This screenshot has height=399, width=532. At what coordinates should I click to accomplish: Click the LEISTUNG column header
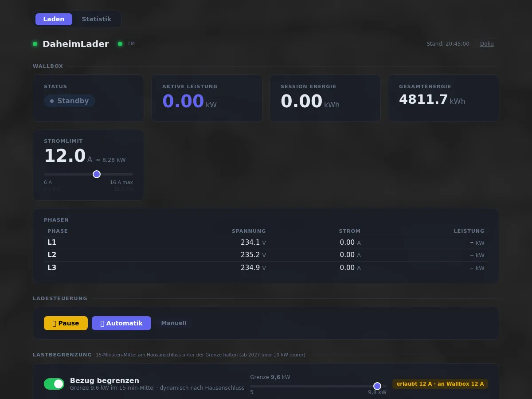pos(469,231)
